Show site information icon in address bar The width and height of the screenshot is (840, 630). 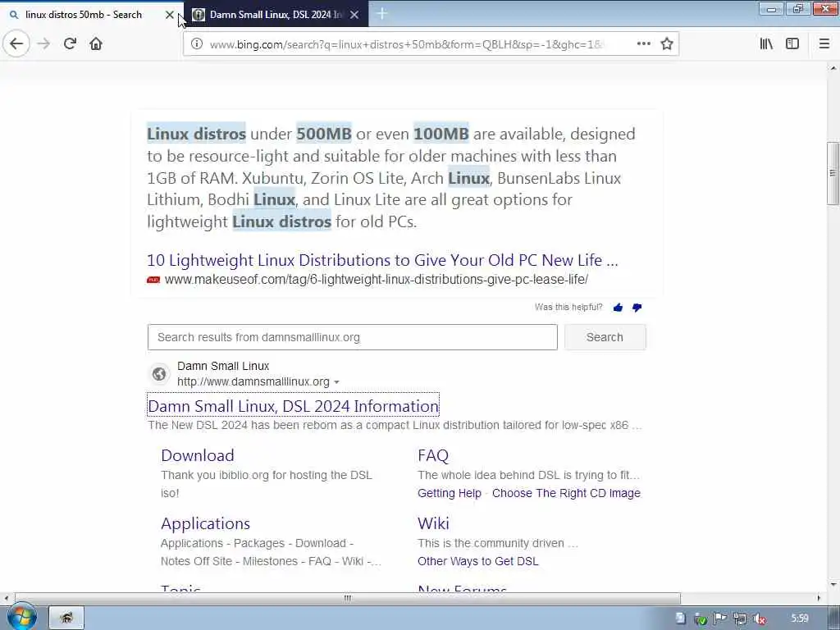[x=197, y=44]
